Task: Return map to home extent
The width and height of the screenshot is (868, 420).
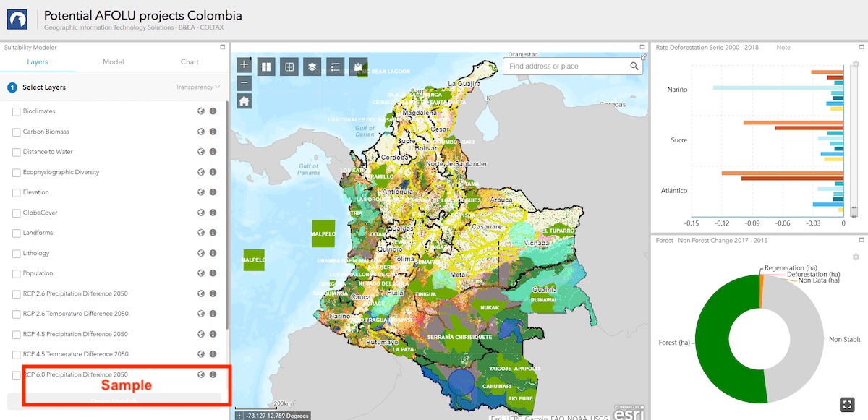Action: [244, 101]
